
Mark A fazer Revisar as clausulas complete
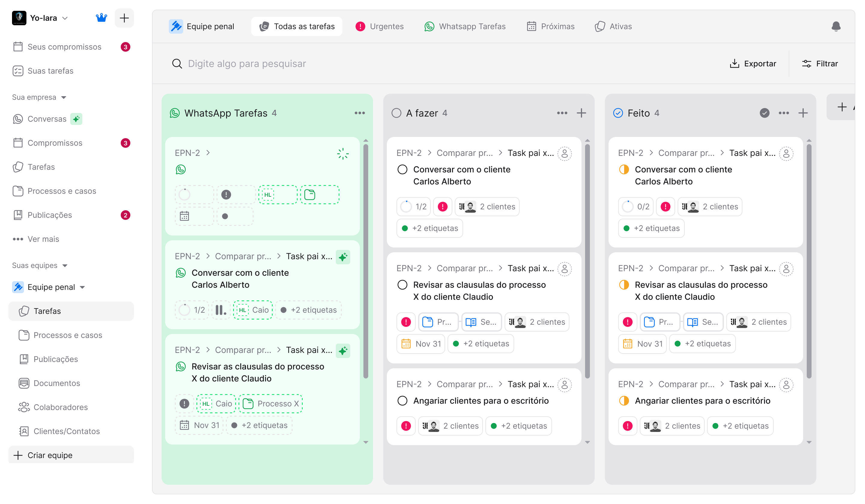402,285
